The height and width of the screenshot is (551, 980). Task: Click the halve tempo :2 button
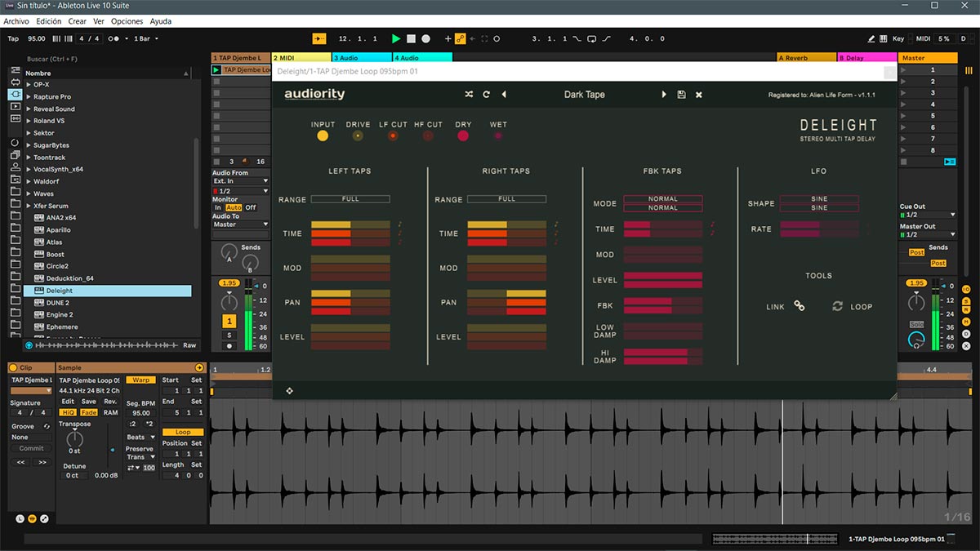coord(132,424)
